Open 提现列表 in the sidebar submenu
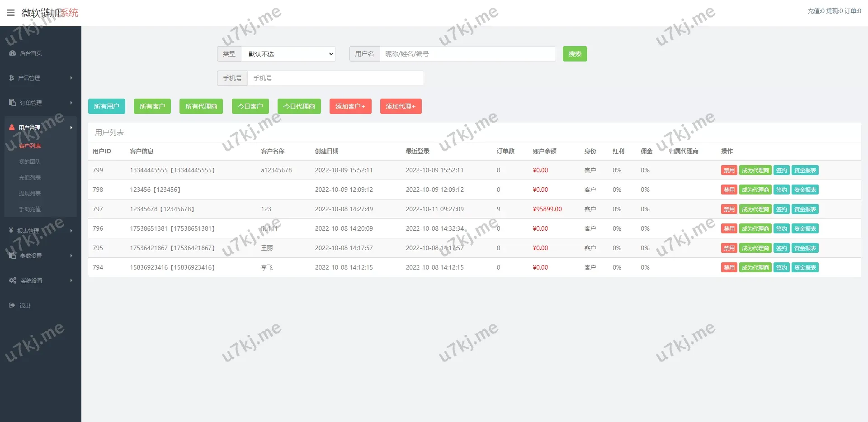The image size is (868, 422). coord(30,194)
